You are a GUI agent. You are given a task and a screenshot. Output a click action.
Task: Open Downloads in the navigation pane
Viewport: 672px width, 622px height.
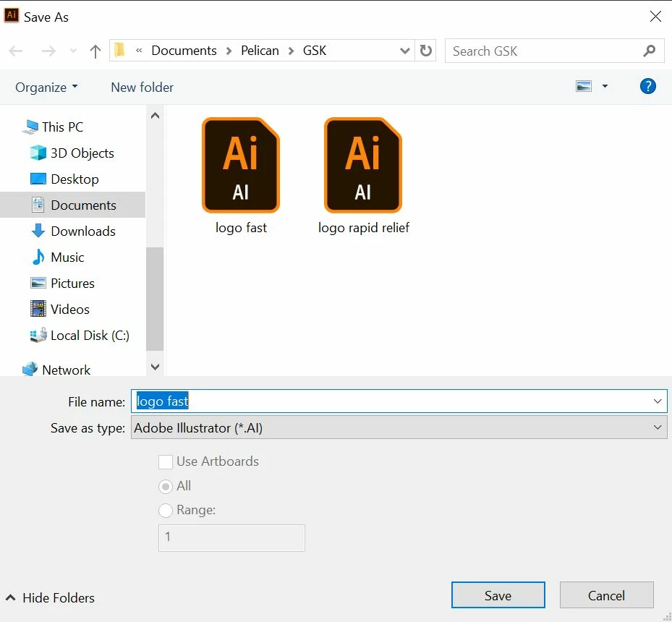(72, 231)
